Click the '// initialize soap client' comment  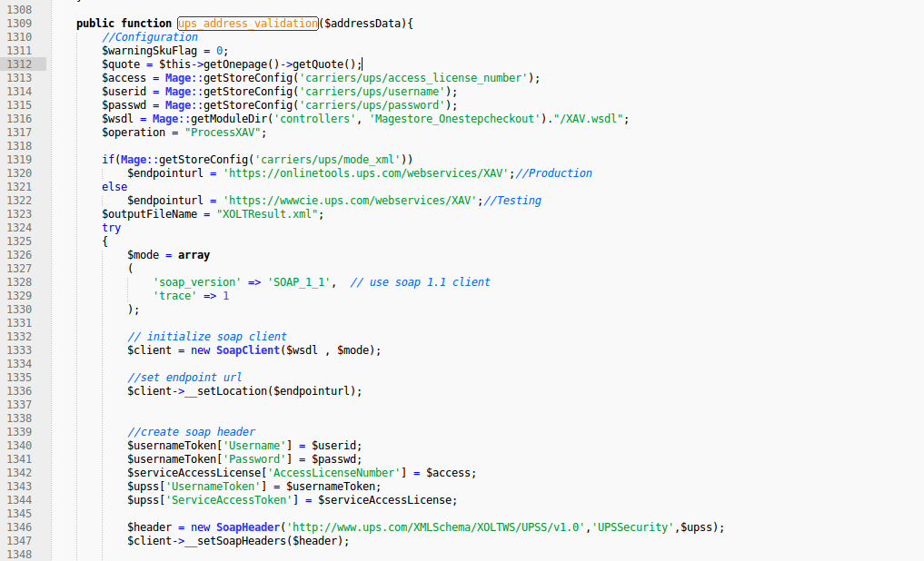(x=207, y=337)
